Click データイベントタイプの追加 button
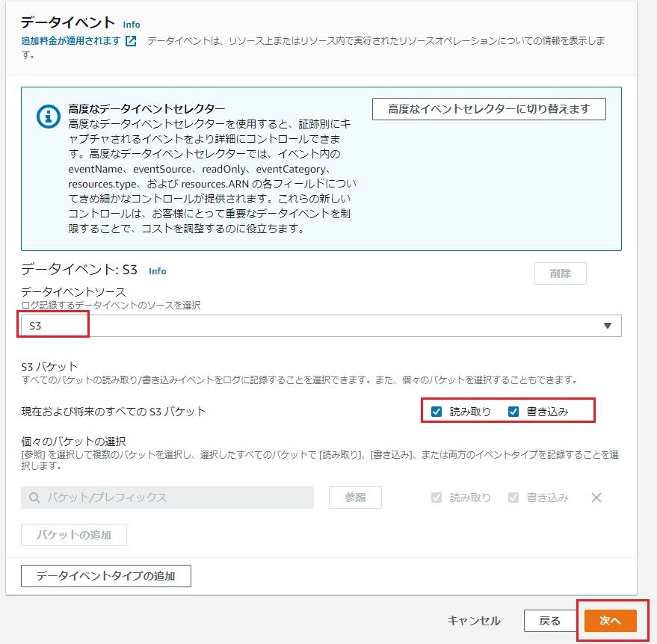657x644 pixels. coord(106,576)
